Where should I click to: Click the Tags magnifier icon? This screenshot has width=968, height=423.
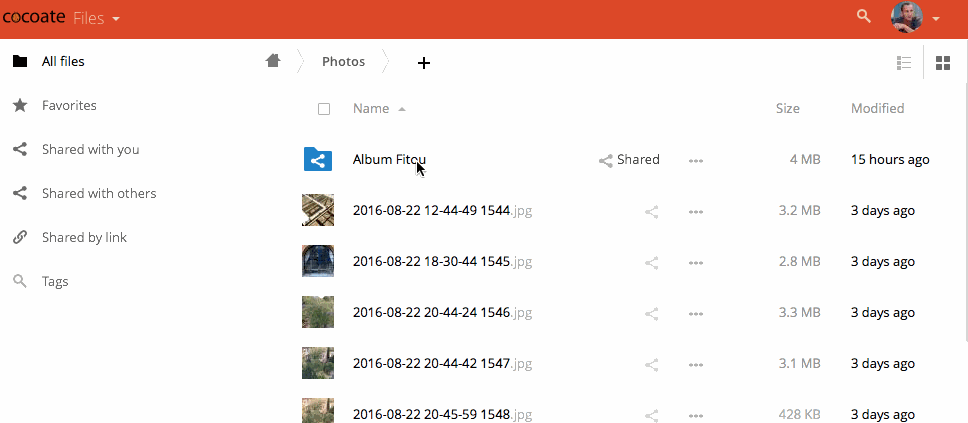coord(20,282)
